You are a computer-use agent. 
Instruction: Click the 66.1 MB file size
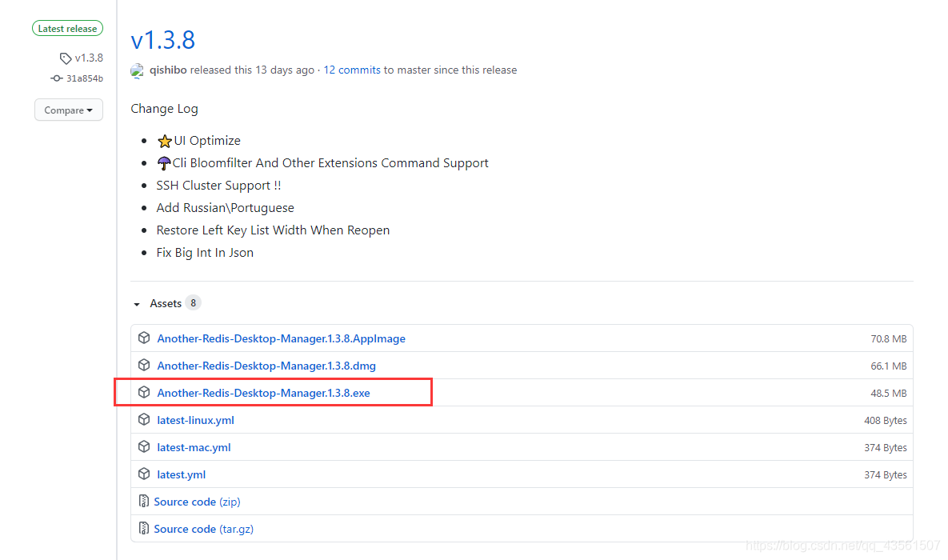click(x=888, y=366)
